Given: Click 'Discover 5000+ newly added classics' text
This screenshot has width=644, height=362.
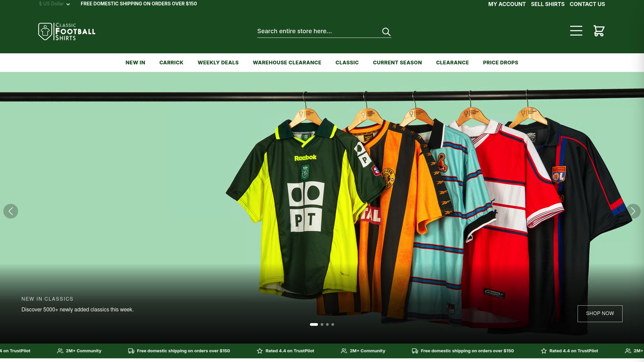Looking at the screenshot, I should coord(77,310).
